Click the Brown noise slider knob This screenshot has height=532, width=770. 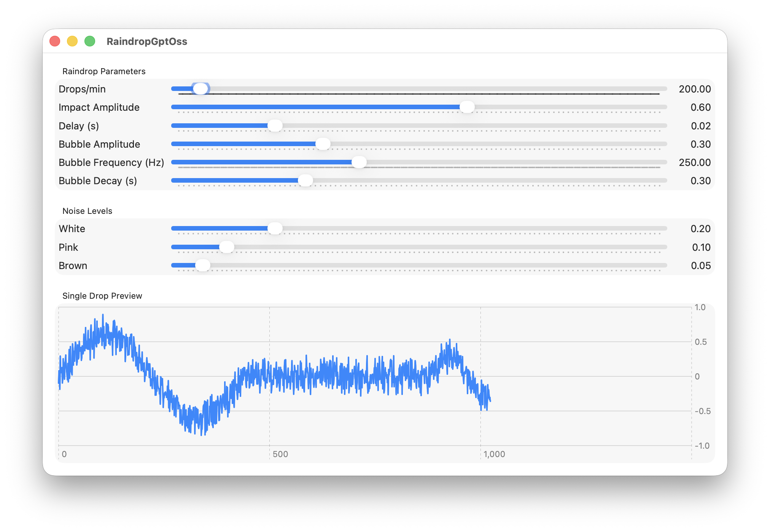coord(203,265)
